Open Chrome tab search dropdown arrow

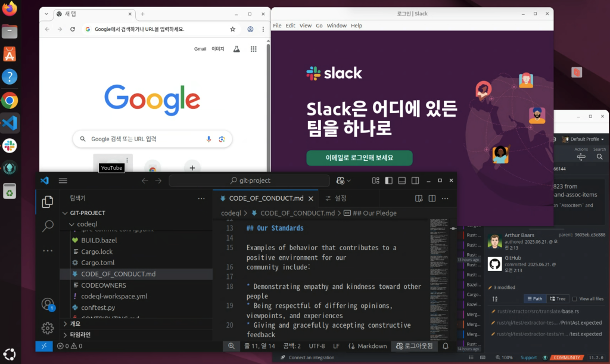click(46, 14)
